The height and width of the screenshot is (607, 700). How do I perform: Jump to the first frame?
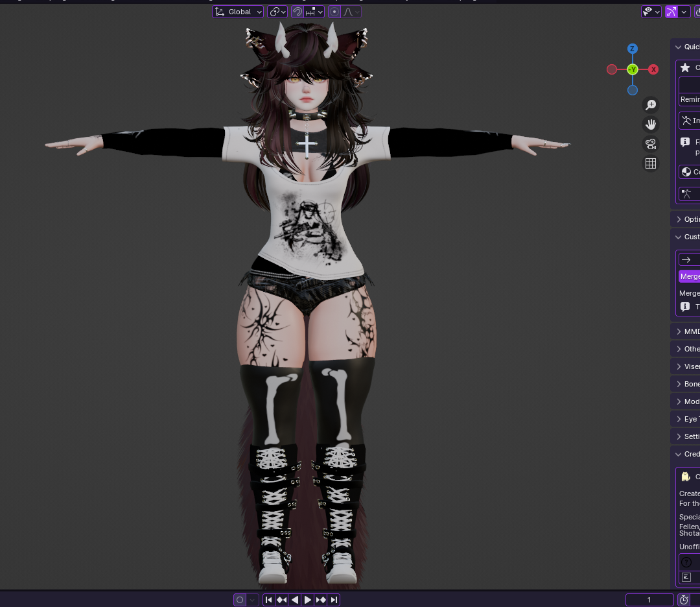(x=269, y=600)
